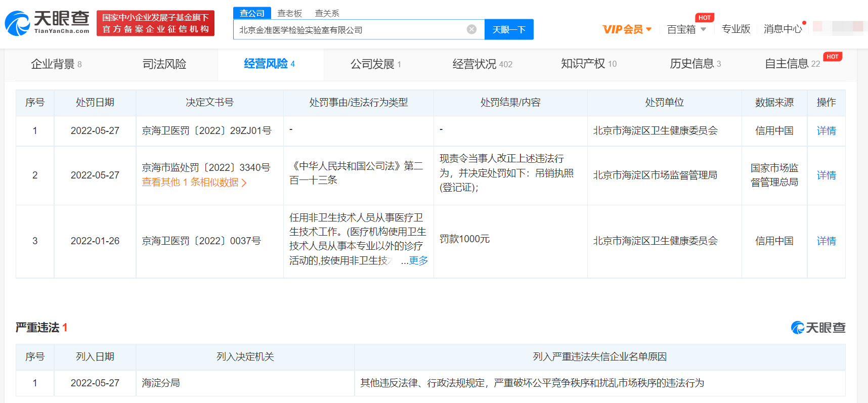The height and width of the screenshot is (403, 868).
Task: Expand truncated penalty reason via 更多
Action: (418, 260)
